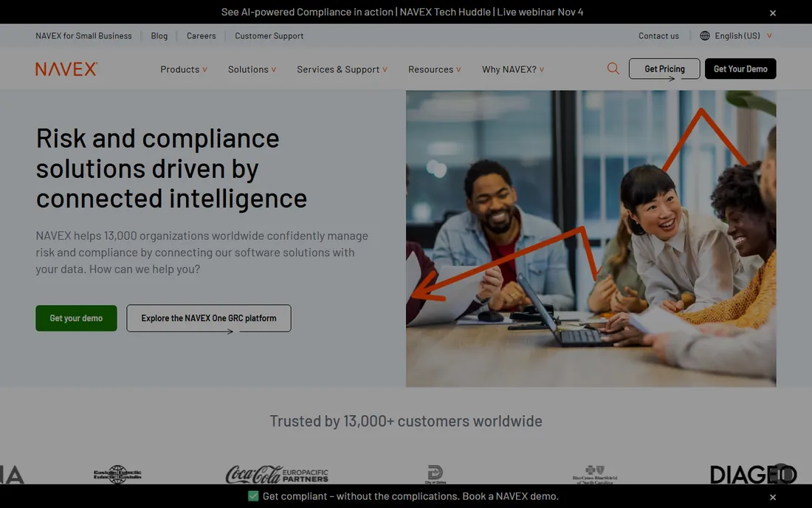Click the globe language icon
This screenshot has width=812, height=508.
705,35
